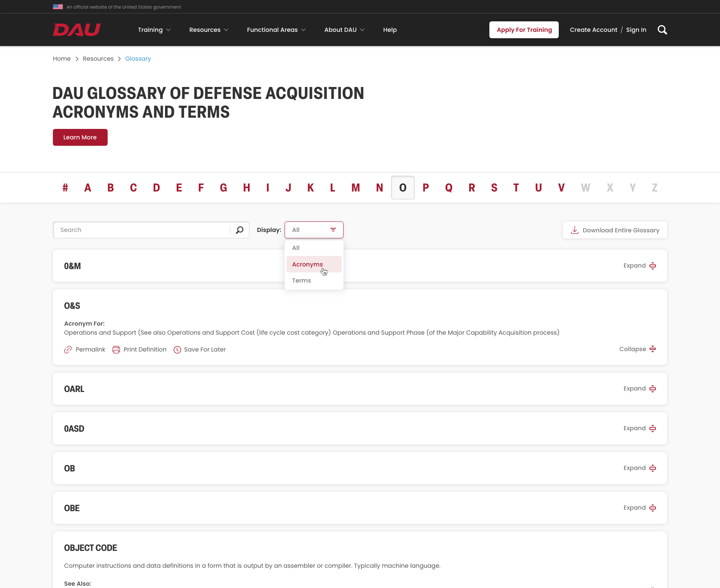Viewport: 720px width, 588px height.
Task: Select the active letter O tab
Action: coord(403,187)
